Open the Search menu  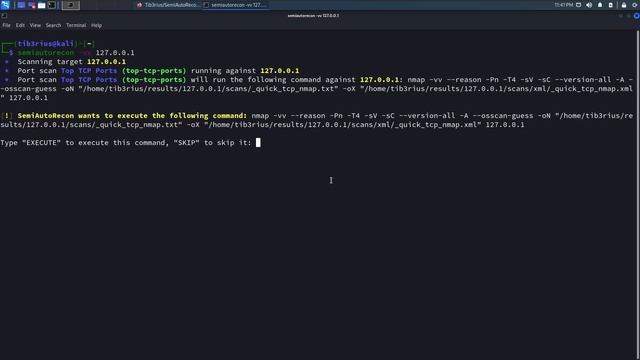pyautogui.click(x=53, y=25)
